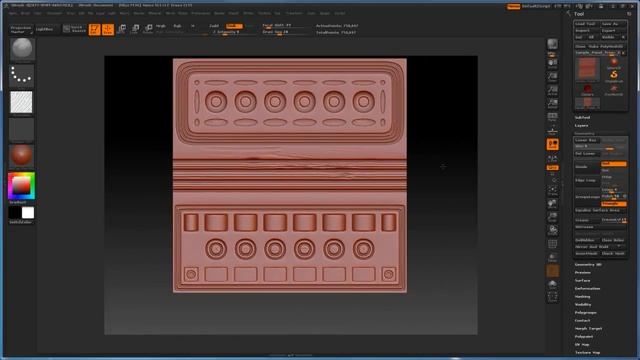The image size is (640, 360).
Task: Open the empty texture slot
Action: [21, 129]
